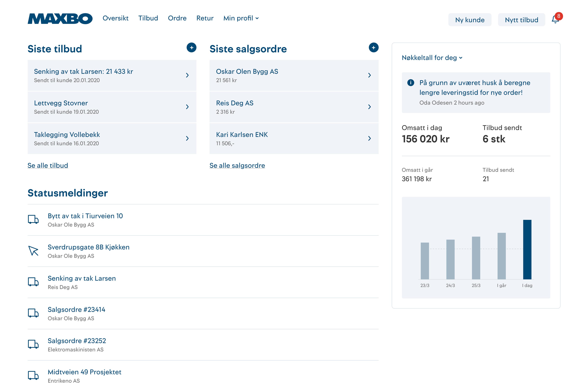The height and width of the screenshot is (392, 588).
Task: Click the Ny kunde button
Action: (x=470, y=20)
